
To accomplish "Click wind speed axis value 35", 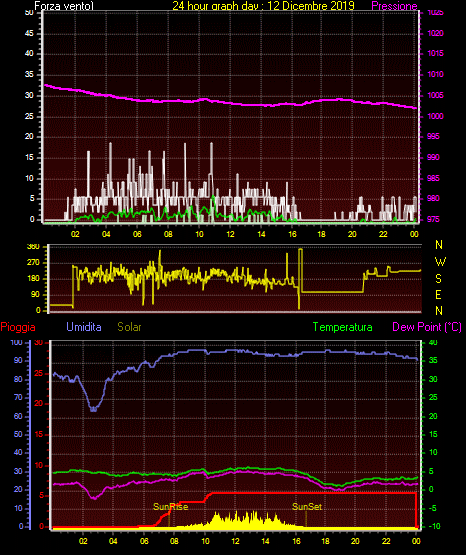I will [29, 74].
